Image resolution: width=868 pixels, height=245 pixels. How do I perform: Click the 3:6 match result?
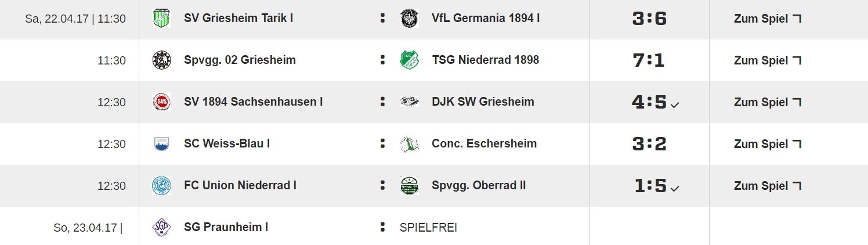tap(649, 19)
